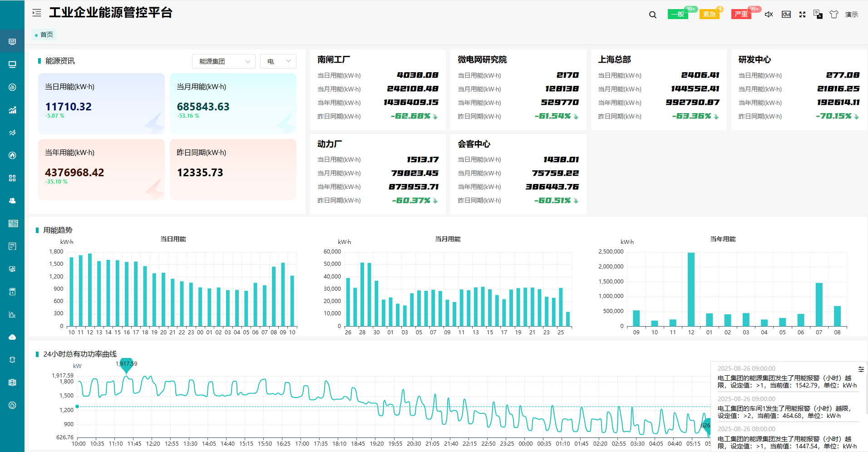
Task: Click the bar chart growth sidebar icon
Action: click(x=12, y=110)
